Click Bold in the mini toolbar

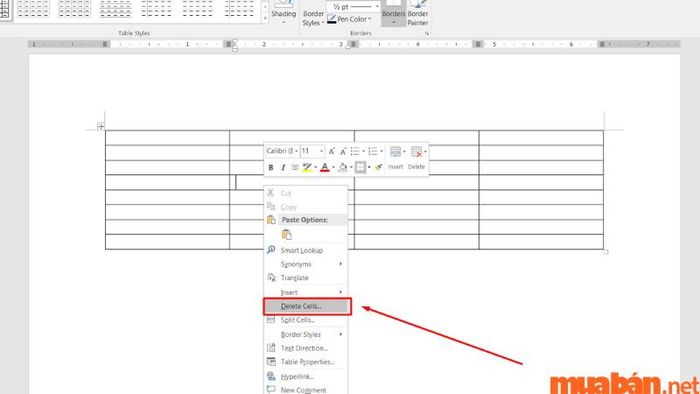[271, 167]
